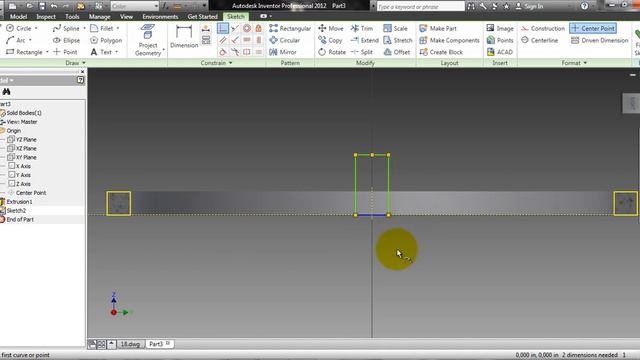Select the Arc draw tool
This screenshot has width=640, height=360.
[16, 40]
